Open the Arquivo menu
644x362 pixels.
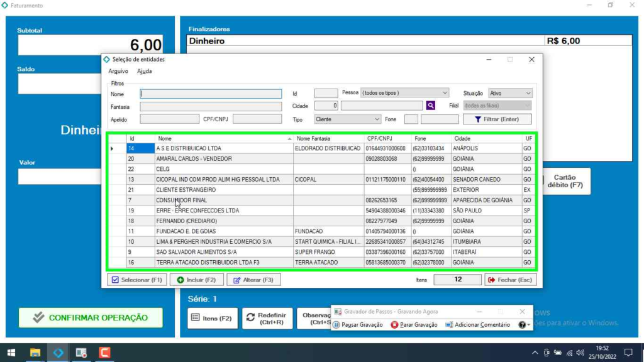pyautogui.click(x=118, y=71)
